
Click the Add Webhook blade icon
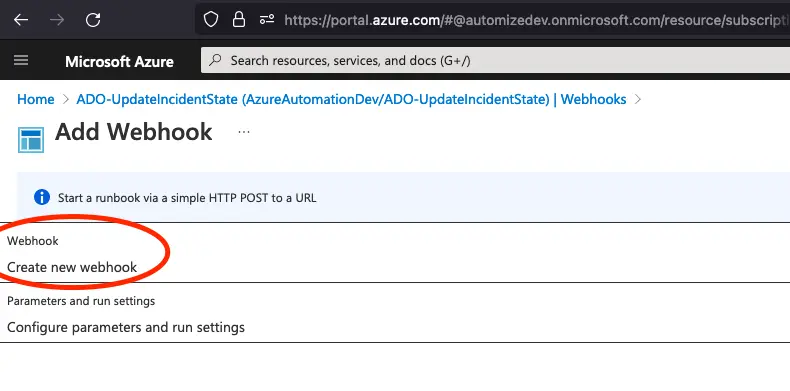[x=31, y=140]
